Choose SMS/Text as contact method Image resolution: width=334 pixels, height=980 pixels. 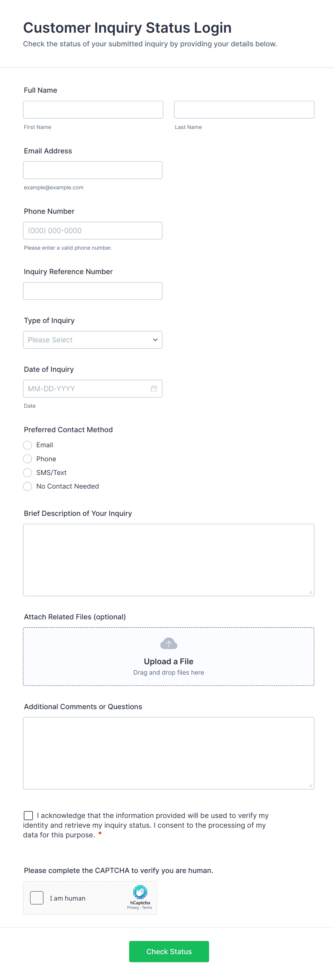(27, 472)
